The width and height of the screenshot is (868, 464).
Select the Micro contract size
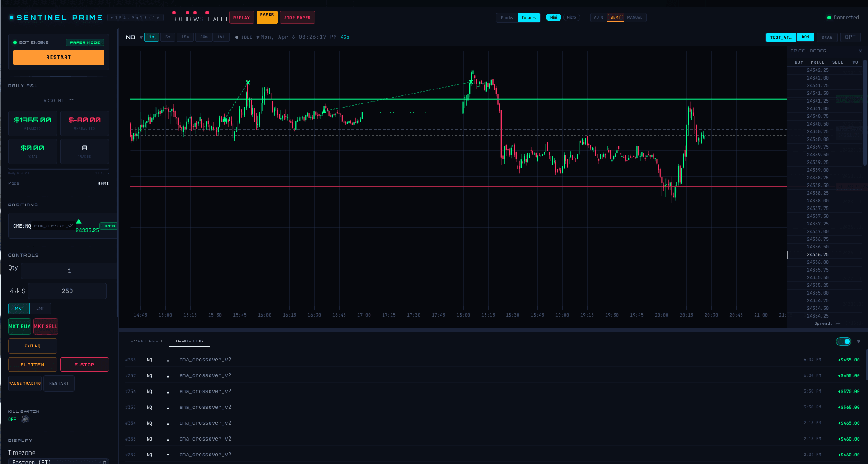click(571, 17)
